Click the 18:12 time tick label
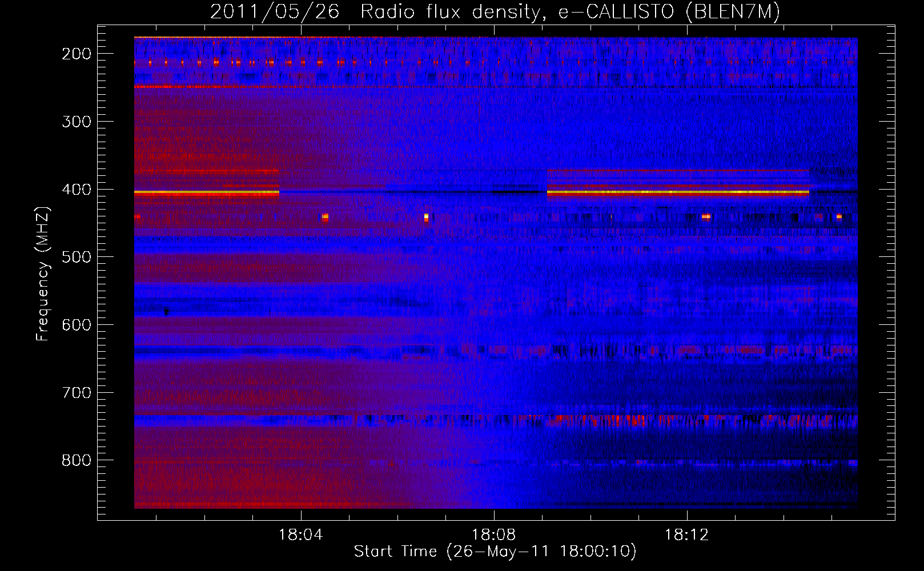The height and width of the screenshot is (571, 924). coord(686,535)
